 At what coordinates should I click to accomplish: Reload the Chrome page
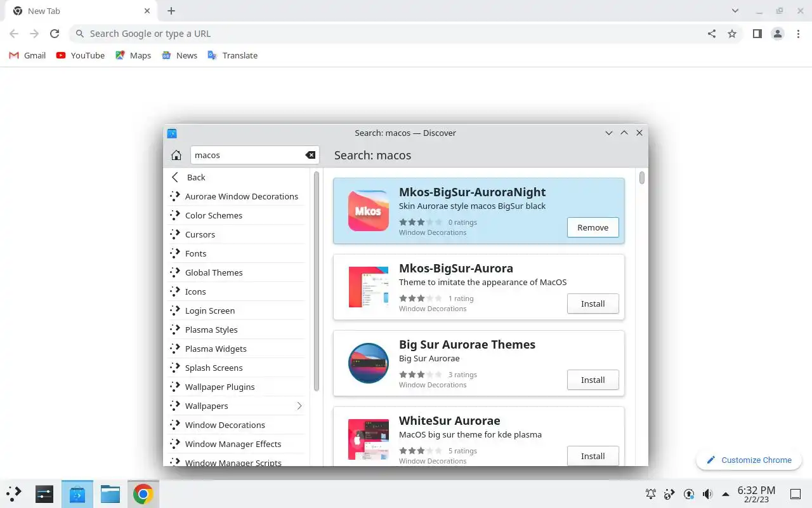tap(55, 34)
